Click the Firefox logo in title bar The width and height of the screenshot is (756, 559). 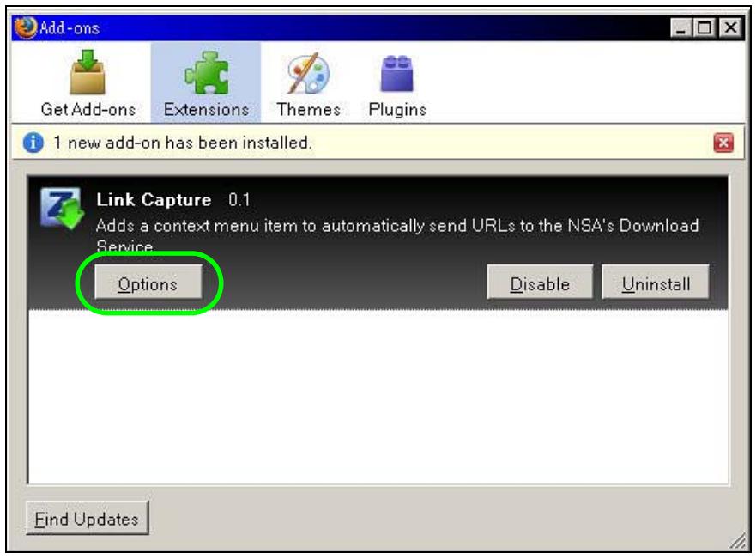[26, 27]
